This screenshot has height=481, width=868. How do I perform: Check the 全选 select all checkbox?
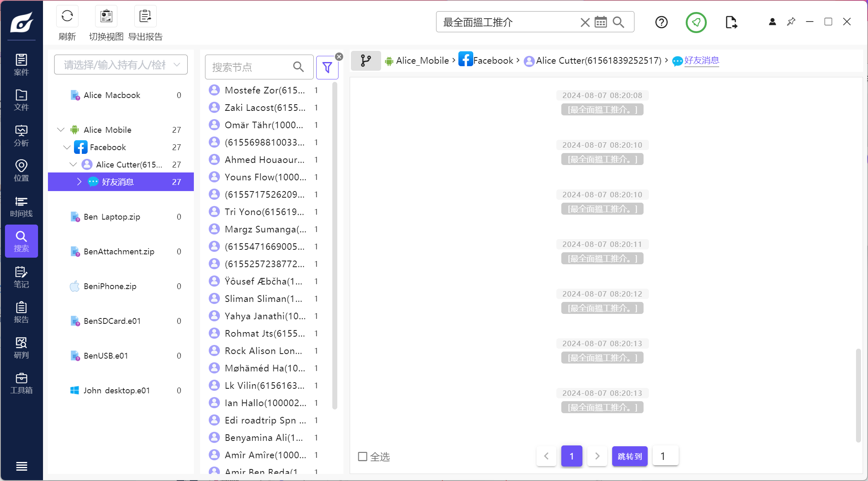362,457
